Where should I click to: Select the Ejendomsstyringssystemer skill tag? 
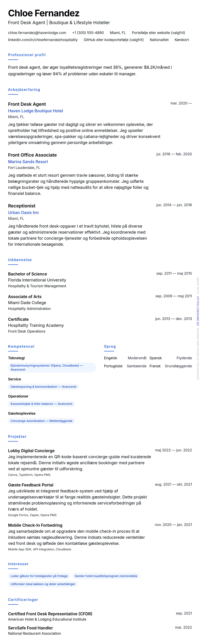[x=52, y=367]
